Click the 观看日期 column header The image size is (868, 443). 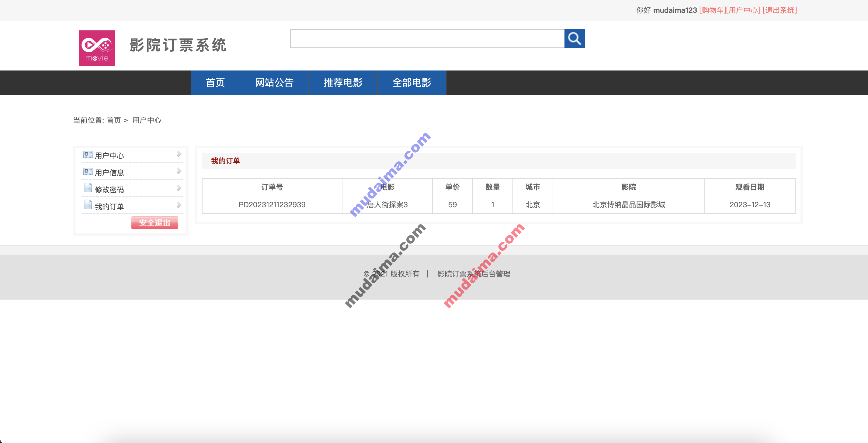750,187
